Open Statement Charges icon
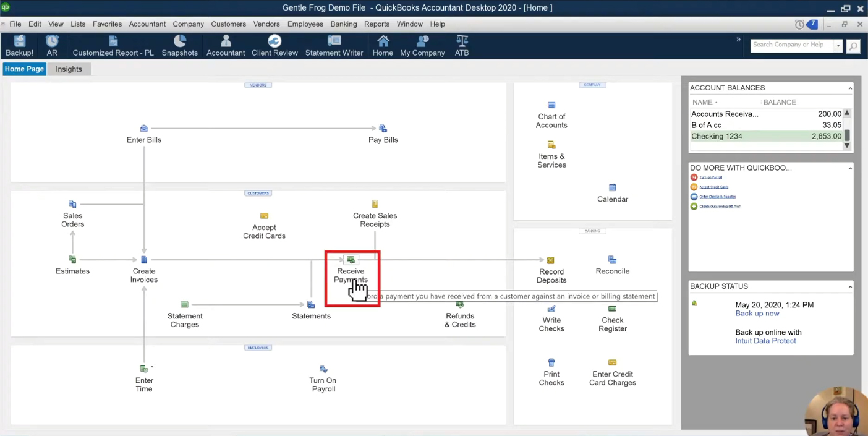This screenshot has width=868, height=436. (x=184, y=304)
